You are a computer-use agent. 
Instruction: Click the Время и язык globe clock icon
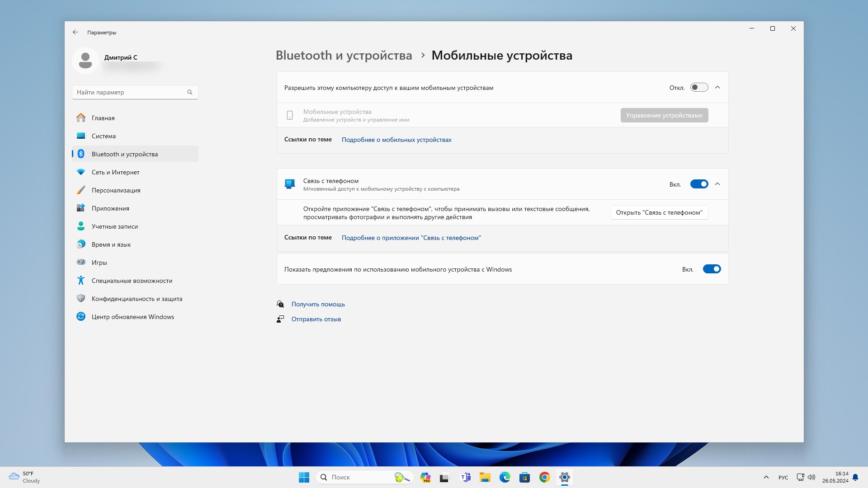[81, 244]
